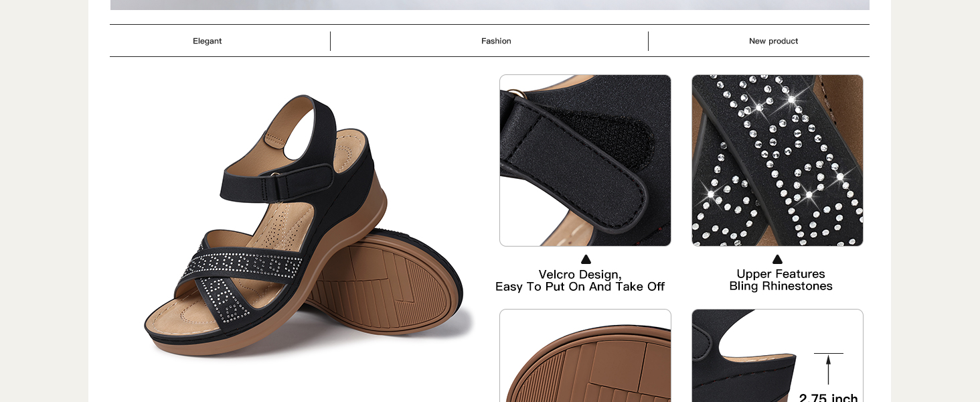The height and width of the screenshot is (402, 980).
Task: Click the "Velcro Design, Easy To Put On And Take Off" caption
Action: 580,281
